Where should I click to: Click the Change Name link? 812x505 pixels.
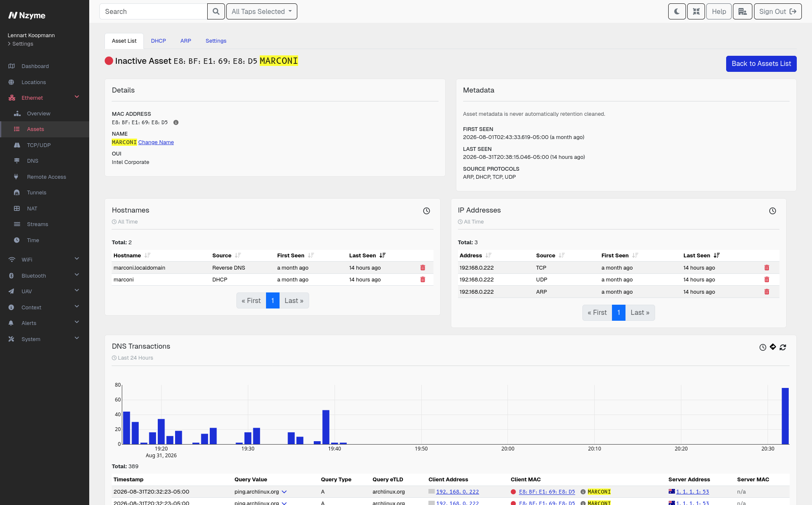(x=156, y=142)
